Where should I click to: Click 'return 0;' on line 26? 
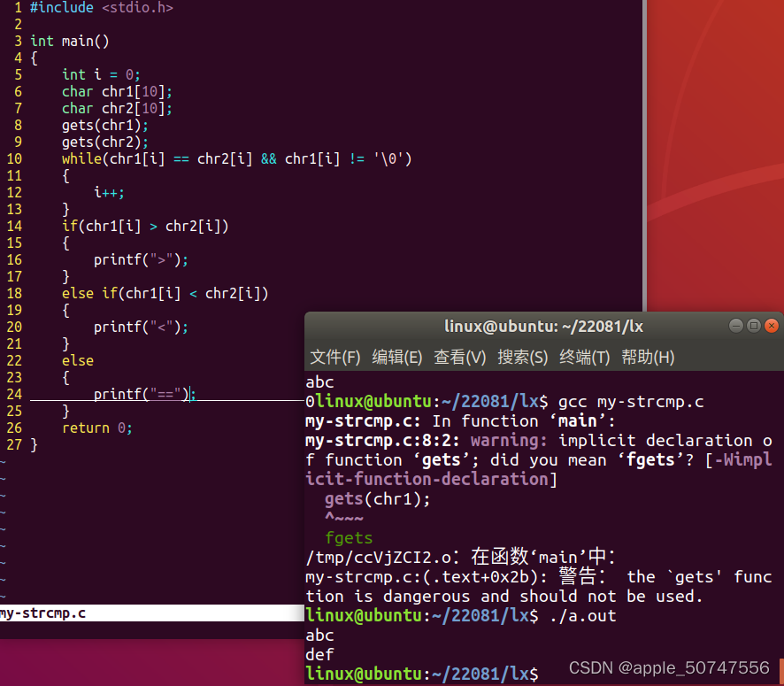pos(97,428)
